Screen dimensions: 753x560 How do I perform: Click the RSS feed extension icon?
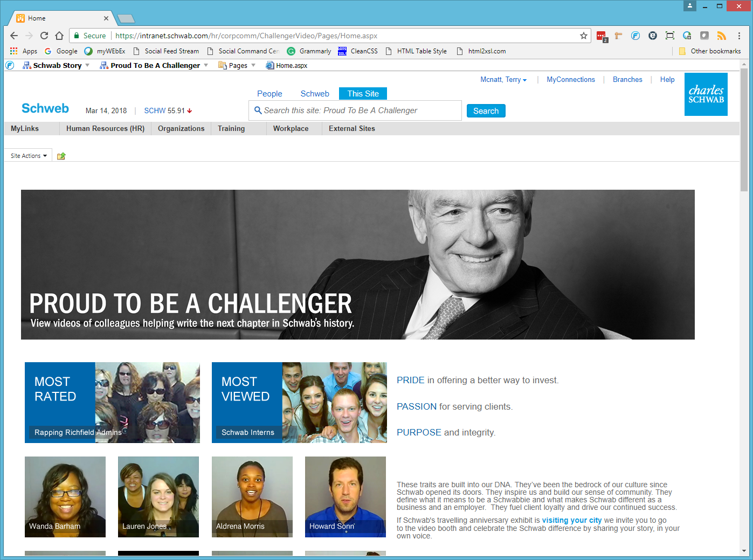coord(721,36)
